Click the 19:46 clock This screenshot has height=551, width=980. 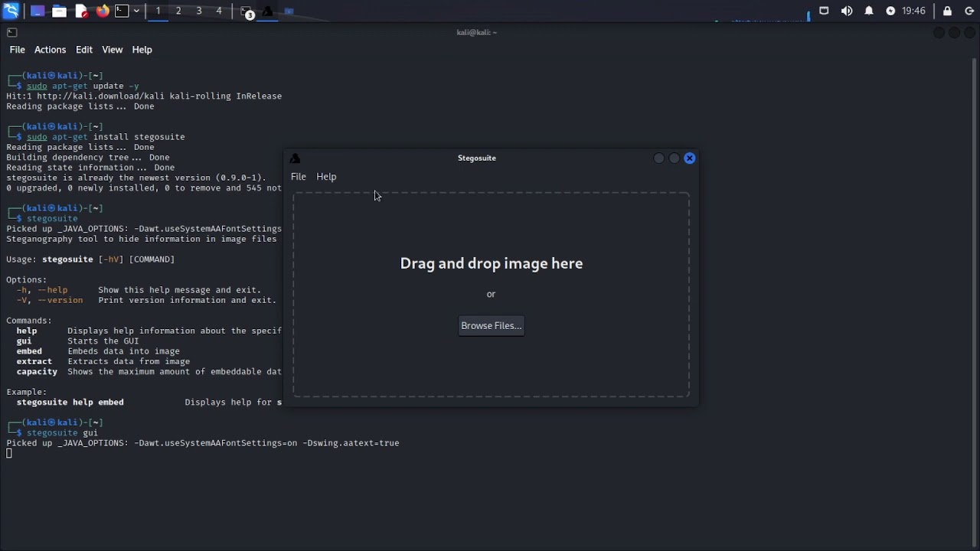914,11
